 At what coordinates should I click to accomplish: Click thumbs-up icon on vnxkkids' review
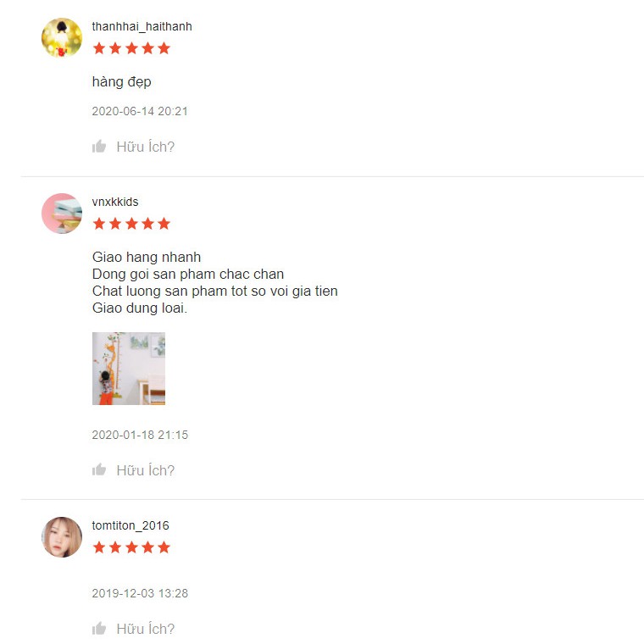(x=99, y=469)
